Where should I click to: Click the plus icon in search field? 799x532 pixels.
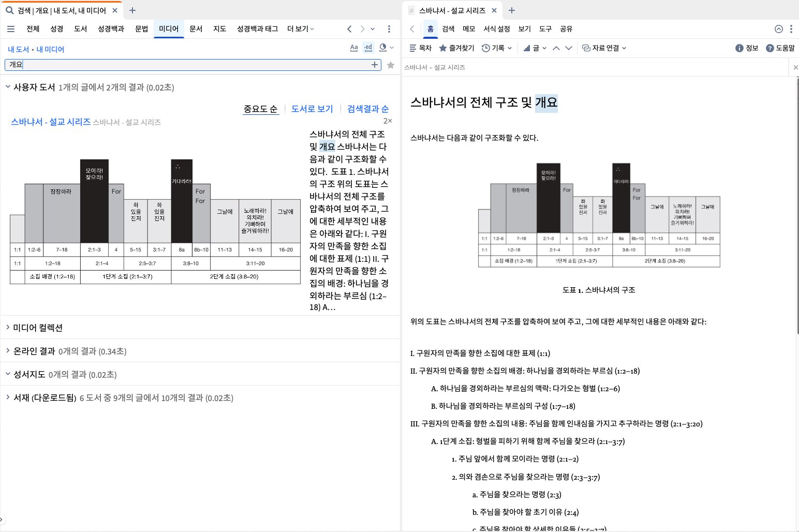[374, 65]
